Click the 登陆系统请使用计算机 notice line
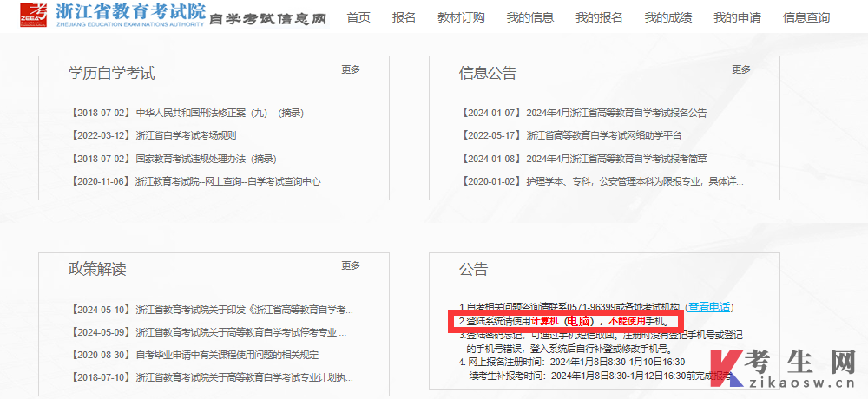 (x=565, y=321)
